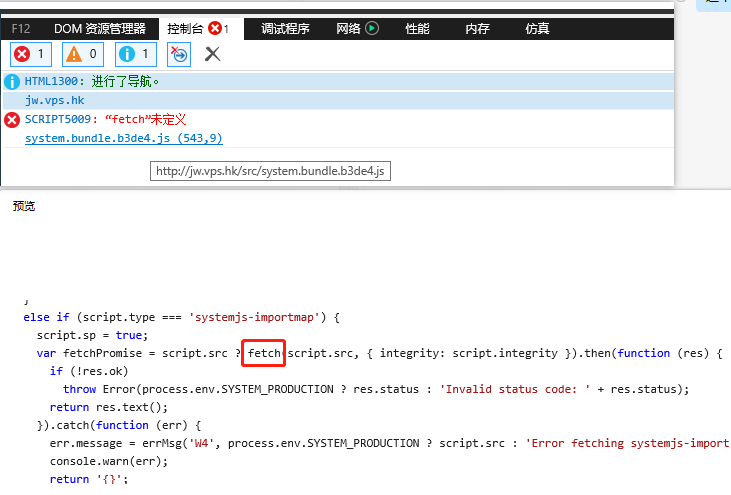Open the DOM 资源管理器 tab
Image resolution: width=731 pixels, height=495 pixels.
tap(100, 29)
